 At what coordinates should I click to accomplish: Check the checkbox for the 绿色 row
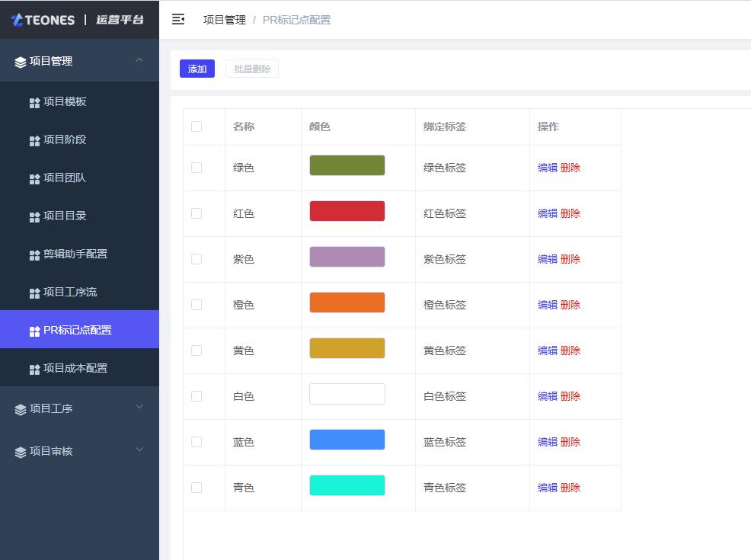coord(197,168)
